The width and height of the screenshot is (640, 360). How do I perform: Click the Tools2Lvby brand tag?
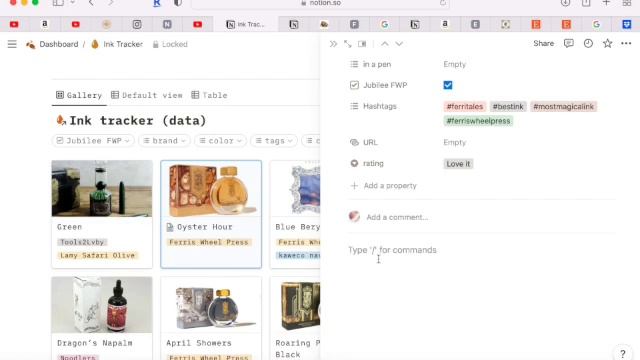tap(82, 242)
